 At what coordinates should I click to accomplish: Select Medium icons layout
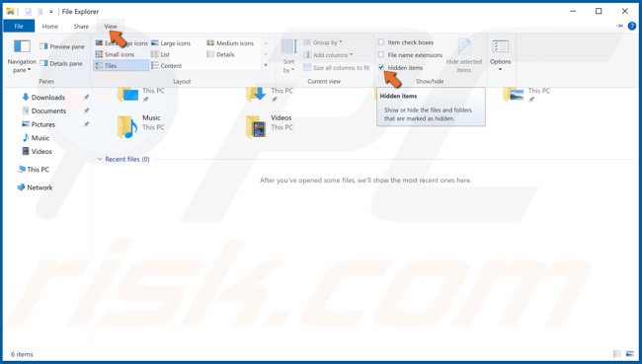(x=230, y=43)
